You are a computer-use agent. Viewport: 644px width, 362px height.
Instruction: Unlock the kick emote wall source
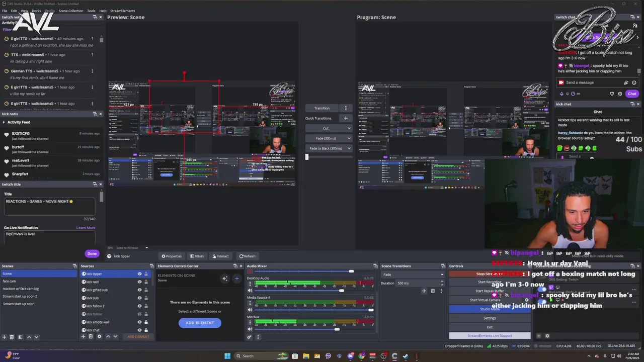146,322
